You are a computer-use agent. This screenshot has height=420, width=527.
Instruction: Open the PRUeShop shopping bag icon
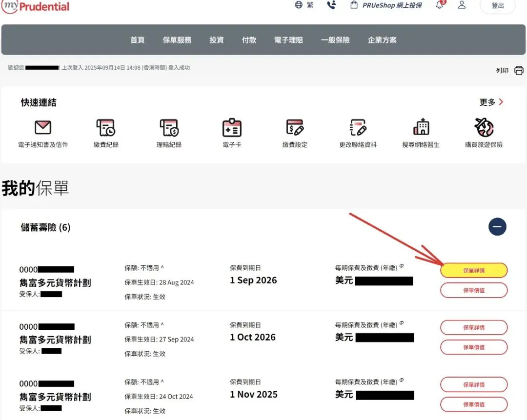(x=354, y=5)
